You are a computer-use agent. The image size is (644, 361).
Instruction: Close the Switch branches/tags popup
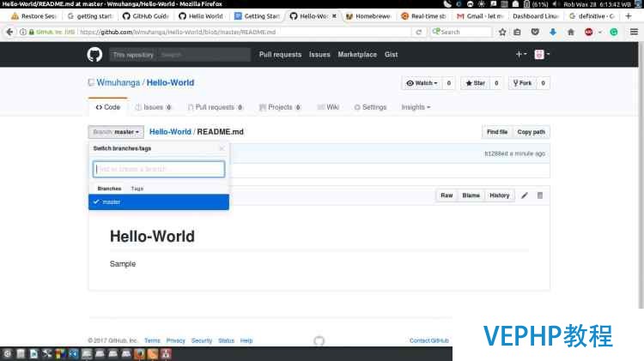pyautogui.click(x=222, y=148)
